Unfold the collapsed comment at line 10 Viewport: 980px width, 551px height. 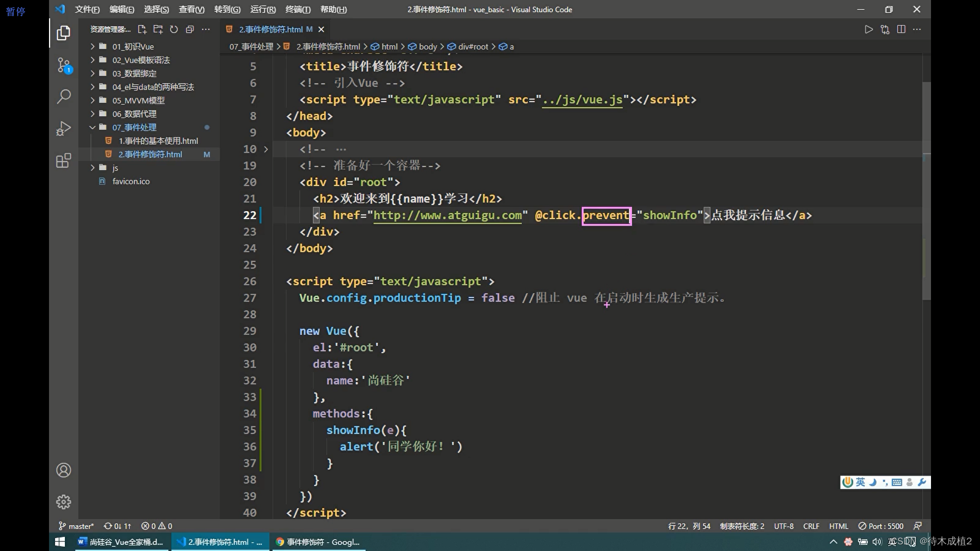(x=266, y=149)
